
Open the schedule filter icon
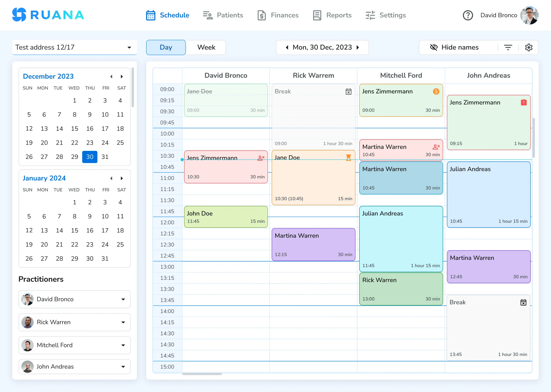[x=508, y=47]
